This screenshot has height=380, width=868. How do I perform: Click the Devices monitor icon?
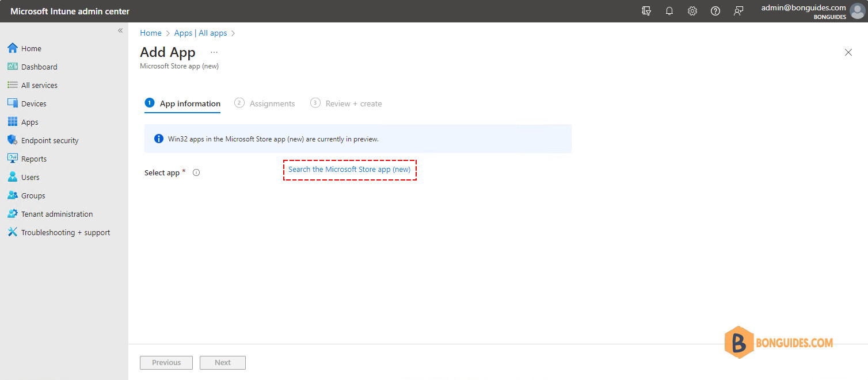[13, 103]
